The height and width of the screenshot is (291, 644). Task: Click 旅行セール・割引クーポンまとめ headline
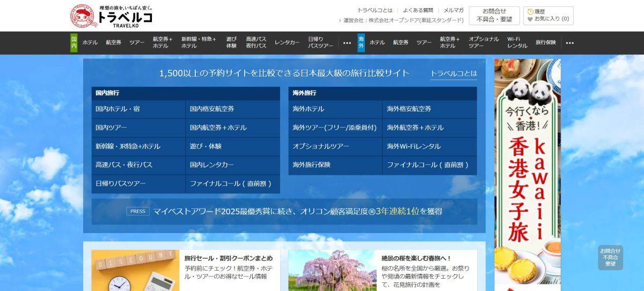point(229,258)
